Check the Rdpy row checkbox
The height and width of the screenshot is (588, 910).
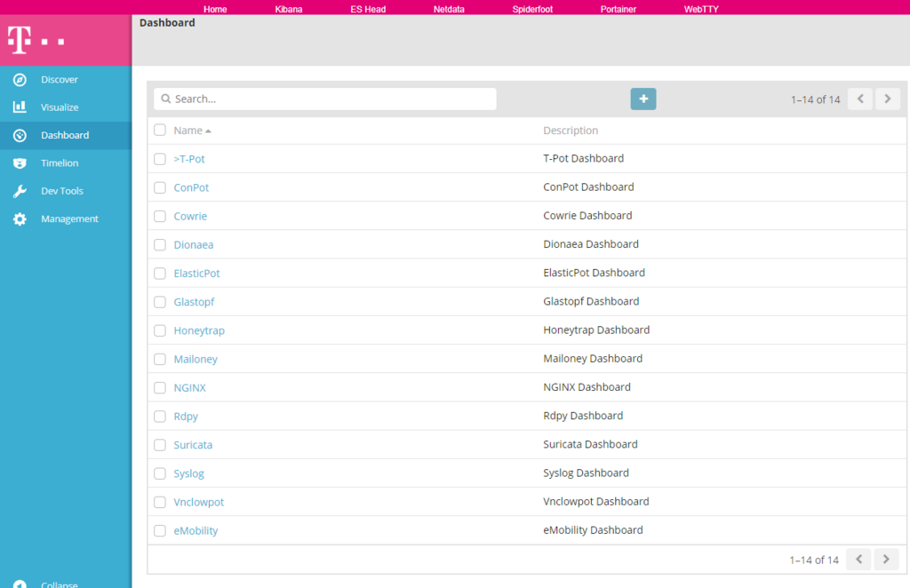click(160, 417)
